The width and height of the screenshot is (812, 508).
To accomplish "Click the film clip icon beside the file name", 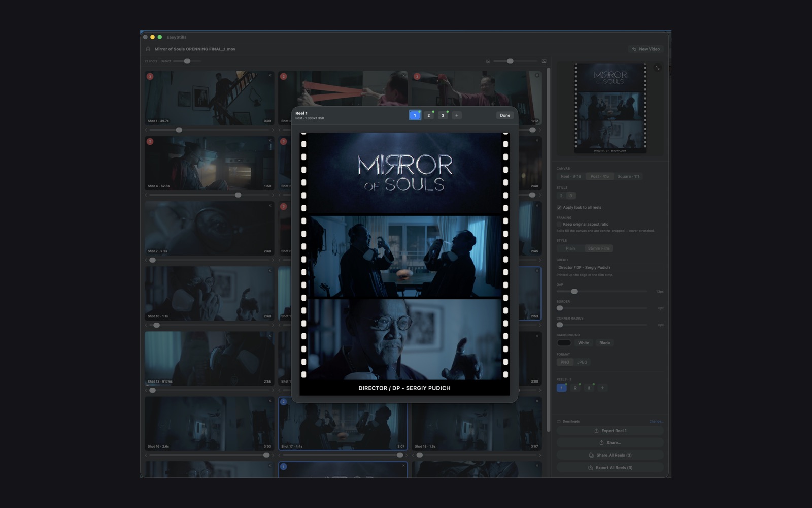I will click(x=148, y=49).
